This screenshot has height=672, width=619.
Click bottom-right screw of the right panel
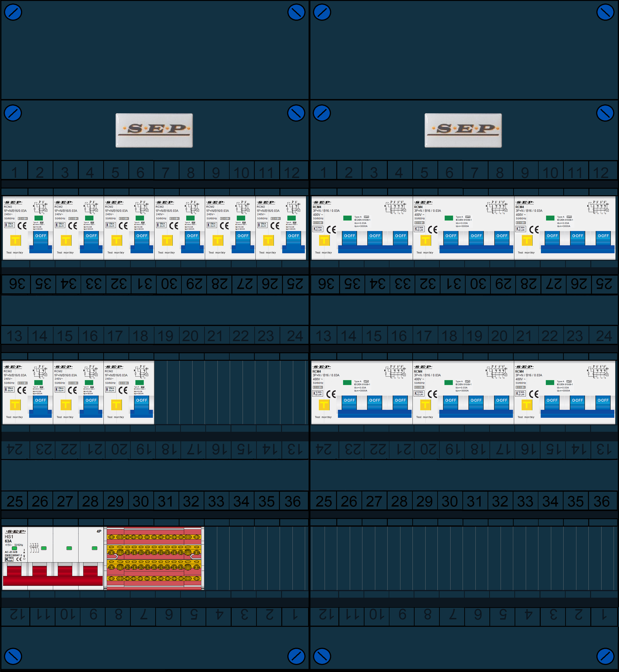605,656
